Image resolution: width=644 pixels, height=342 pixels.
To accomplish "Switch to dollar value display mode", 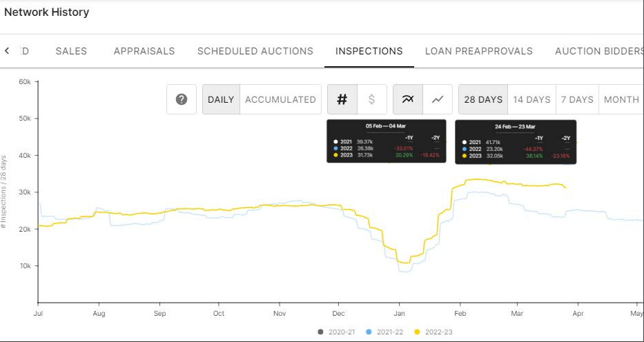I will point(372,99).
